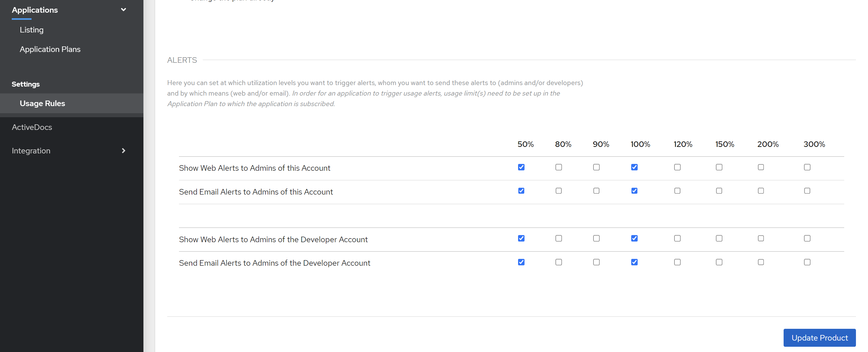Enable 80% web alerts for account admins
The height and width of the screenshot is (352, 868).
click(558, 167)
